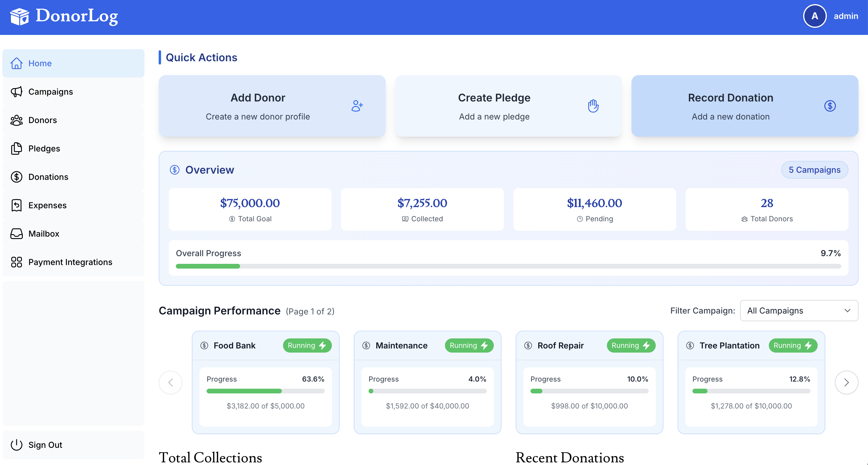Click the admin avatar circle in the top bar

click(x=815, y=16)
